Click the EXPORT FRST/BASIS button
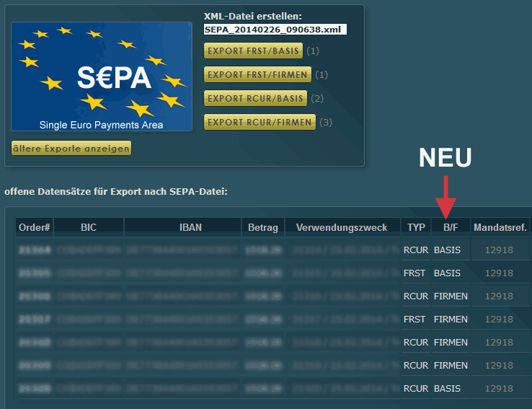This screenshot has width=532, height=409. click(253, 50)
